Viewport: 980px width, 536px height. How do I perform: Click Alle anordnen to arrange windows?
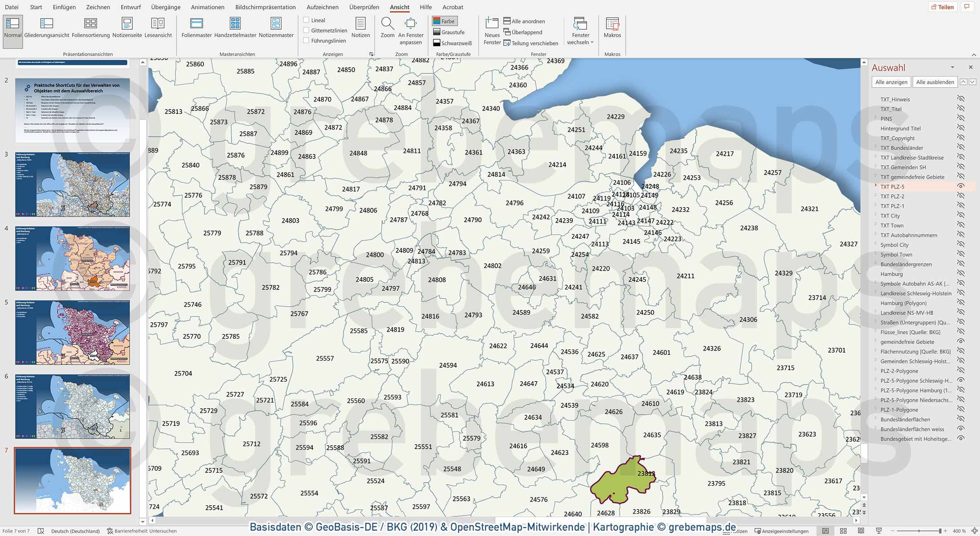point(526,21)
